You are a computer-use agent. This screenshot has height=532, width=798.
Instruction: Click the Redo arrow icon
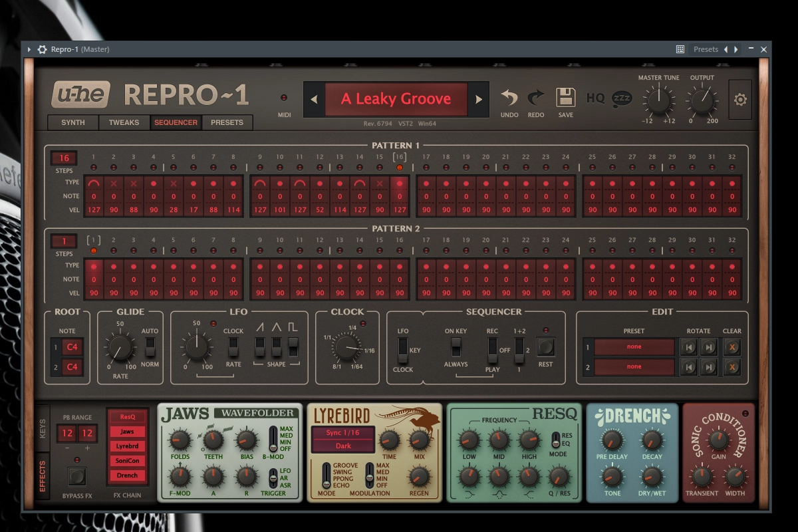pos(536,98)
